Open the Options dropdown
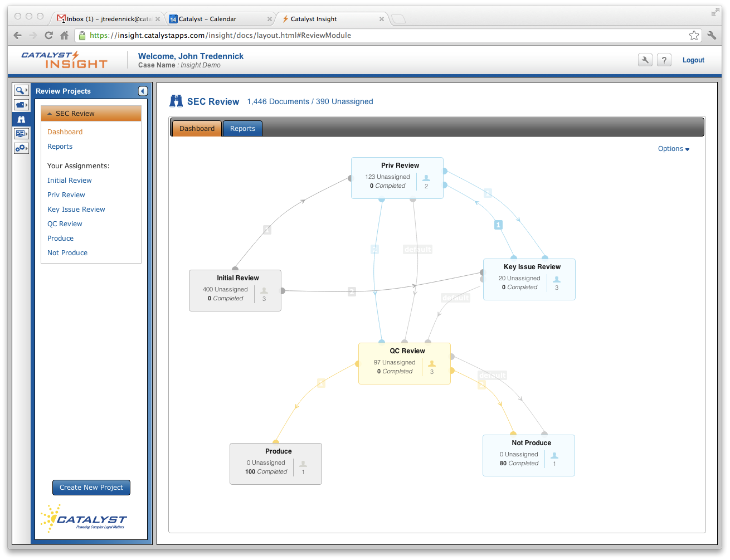730x560 pixels. tap(674, 149)
